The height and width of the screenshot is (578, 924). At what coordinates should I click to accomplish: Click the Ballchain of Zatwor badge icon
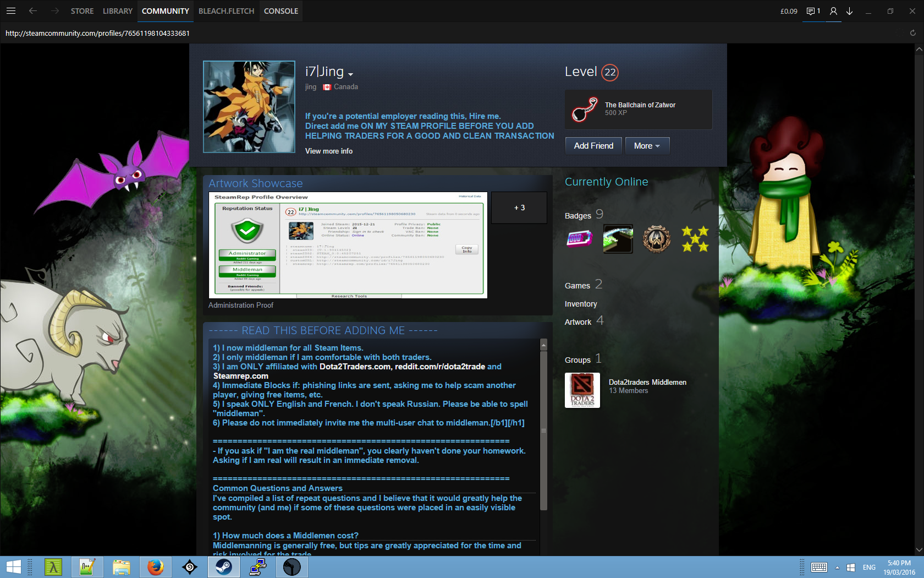click(x=585, y=109)
